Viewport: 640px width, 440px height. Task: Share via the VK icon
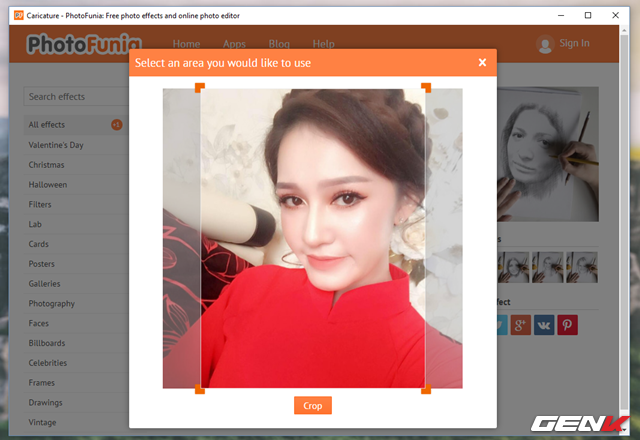544,325
